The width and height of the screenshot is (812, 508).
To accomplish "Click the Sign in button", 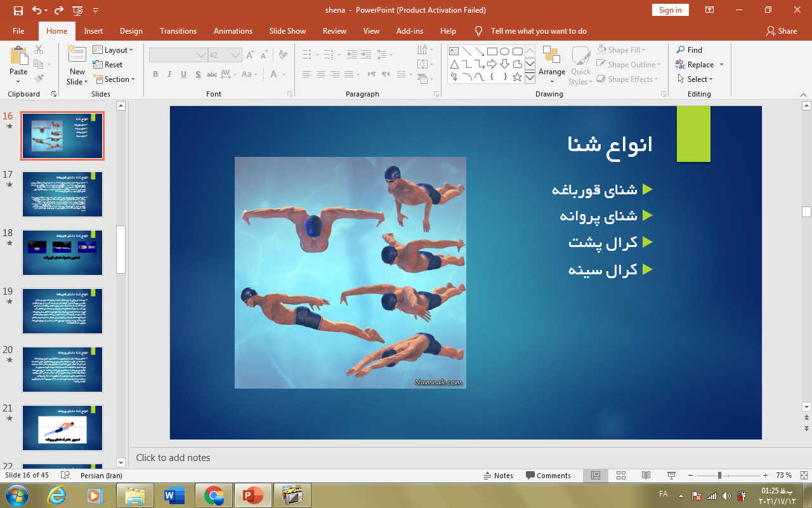I will pyautogui.click(x=670, y=10).
